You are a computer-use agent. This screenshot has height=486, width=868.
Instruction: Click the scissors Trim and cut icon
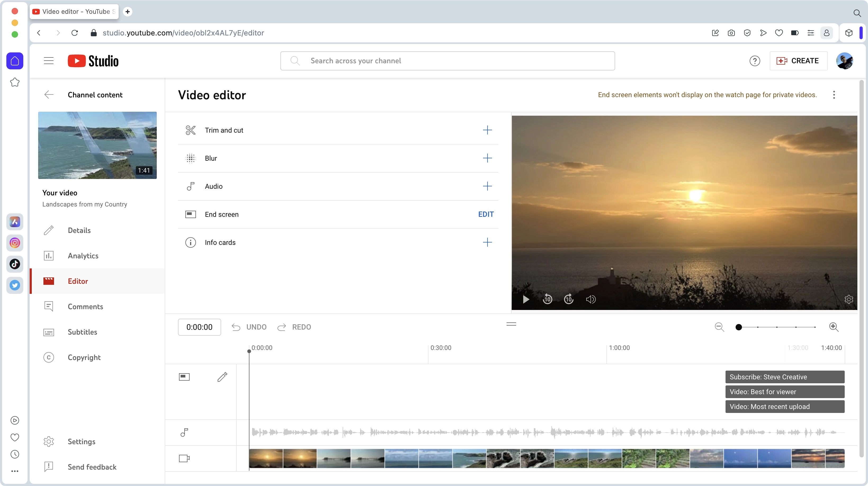(190, 130)
